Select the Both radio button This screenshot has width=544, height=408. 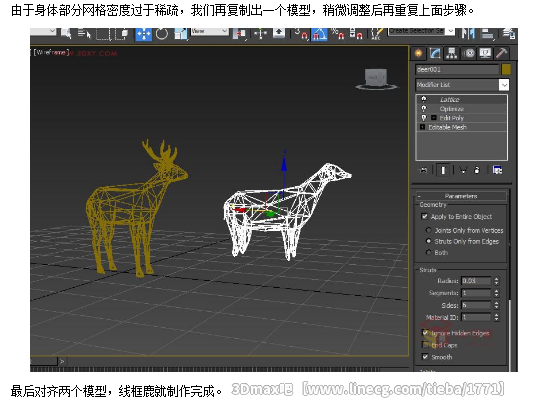click(x=428, y=253)
